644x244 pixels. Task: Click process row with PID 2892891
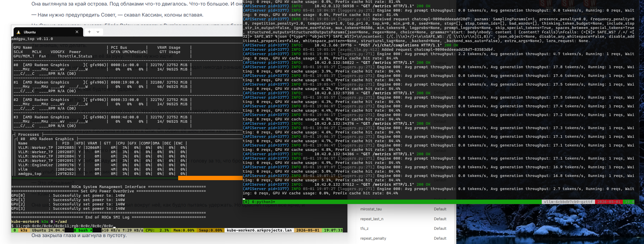click(x=102, y=161)
